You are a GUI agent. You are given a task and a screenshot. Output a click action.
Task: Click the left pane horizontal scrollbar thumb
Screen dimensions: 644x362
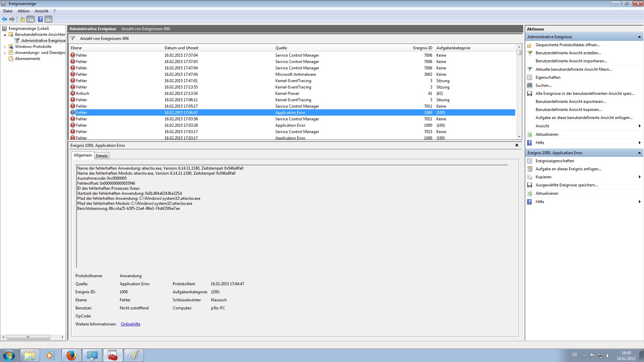click(28, 337)
